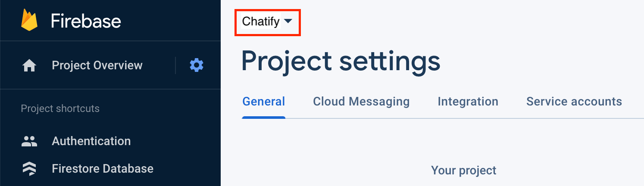
Task: Click the vertical divider beside the gear icon
Action: point(175,65)
